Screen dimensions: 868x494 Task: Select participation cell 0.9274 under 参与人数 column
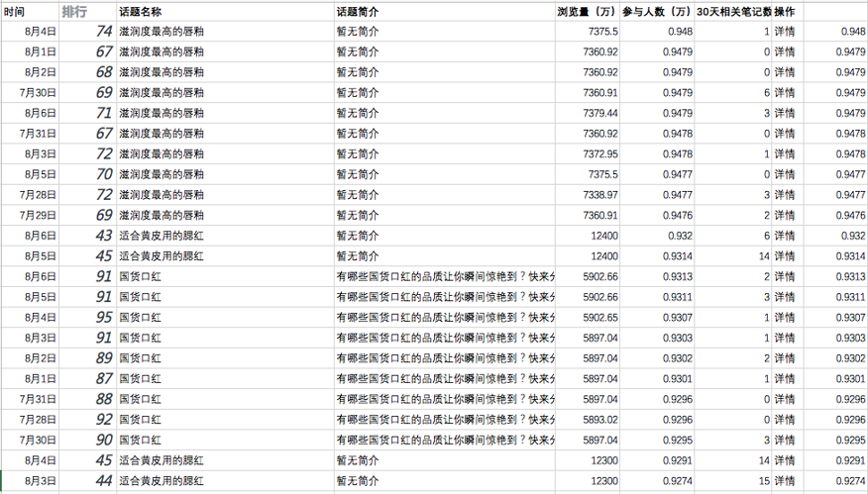coord(657,481)
